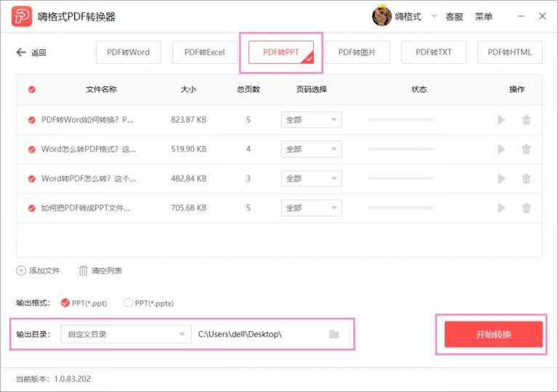The image size is (558, 392).
Task: Click the 添加文件 plus button
Action: tap(38, 271)
